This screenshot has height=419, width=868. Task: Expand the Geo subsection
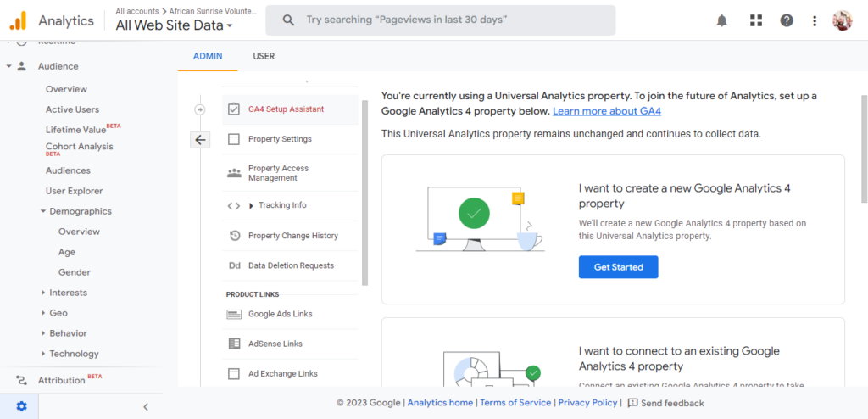click(43, 313)
